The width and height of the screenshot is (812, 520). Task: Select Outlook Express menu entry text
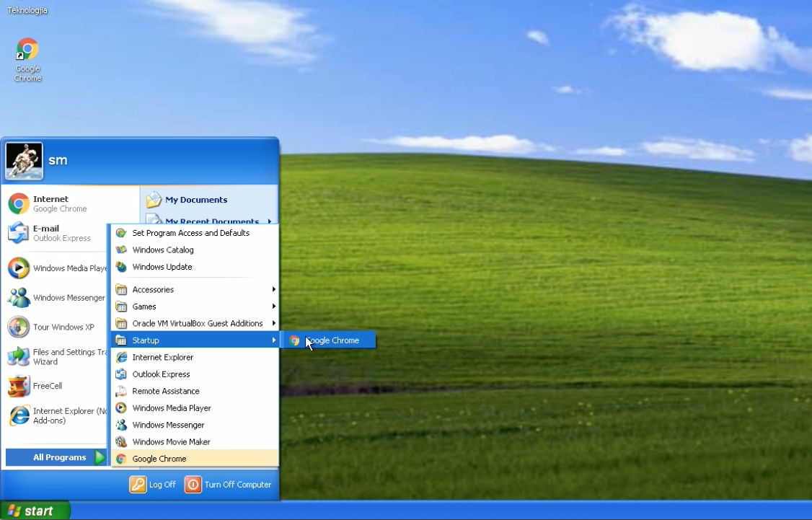click(161, 374)
